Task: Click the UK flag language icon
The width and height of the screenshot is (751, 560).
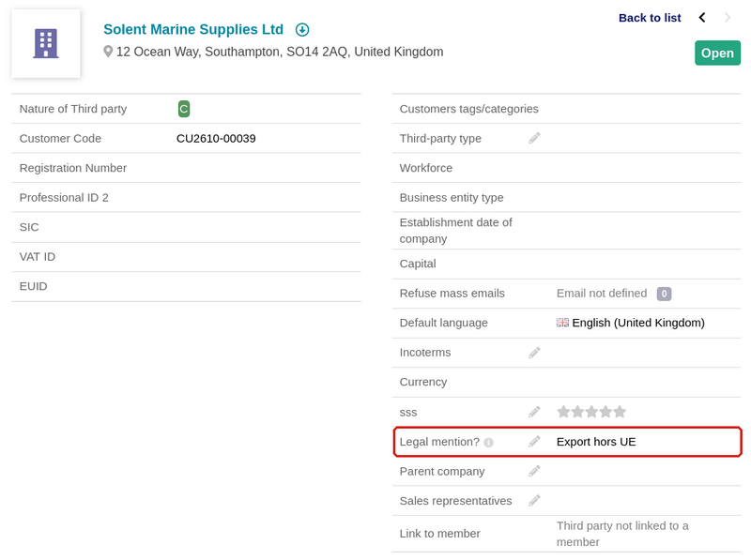Action: tap(562, 323)
